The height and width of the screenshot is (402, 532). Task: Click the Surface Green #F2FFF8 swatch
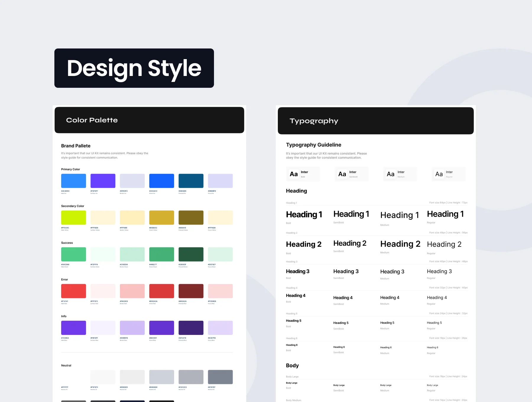point(103,254)
